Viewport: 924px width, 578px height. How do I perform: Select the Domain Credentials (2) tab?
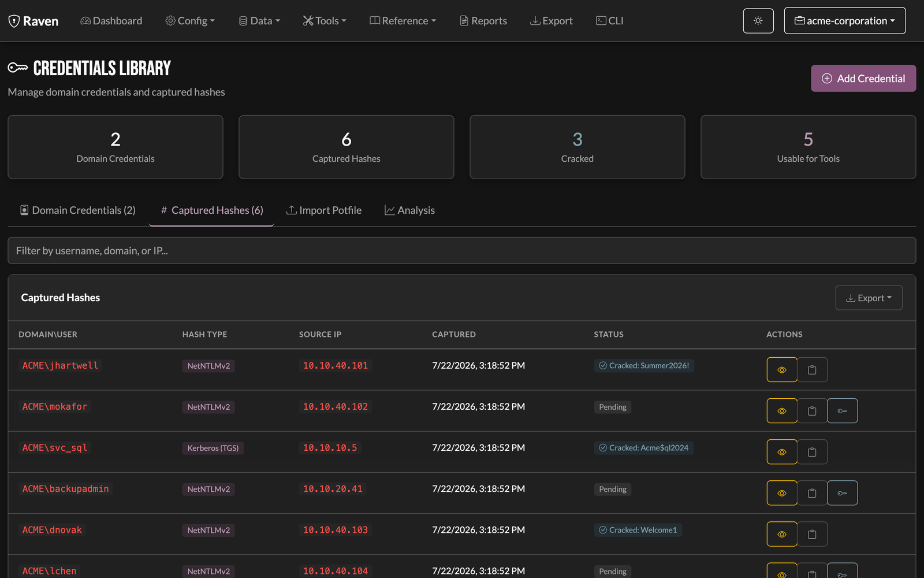pos(78,210)
